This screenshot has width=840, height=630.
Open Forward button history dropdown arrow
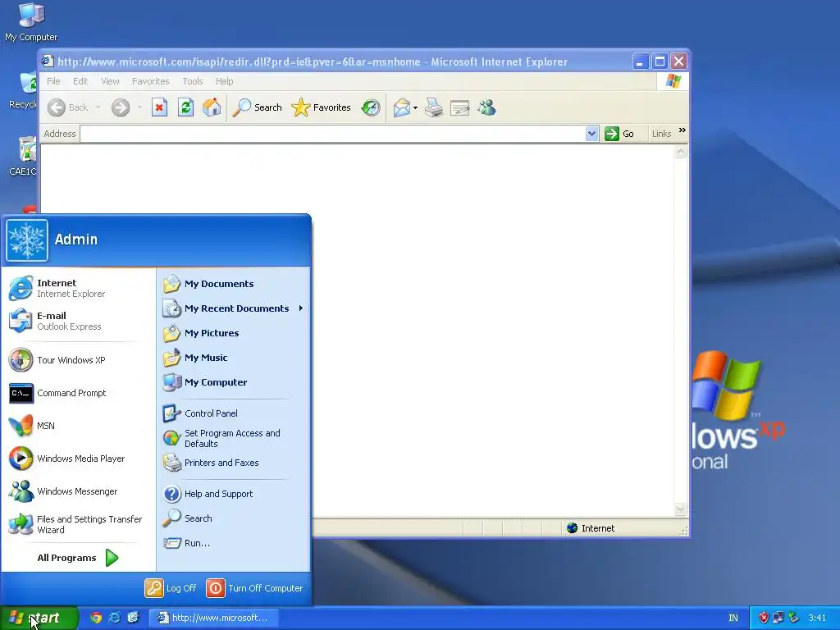[x=139, y=107]
